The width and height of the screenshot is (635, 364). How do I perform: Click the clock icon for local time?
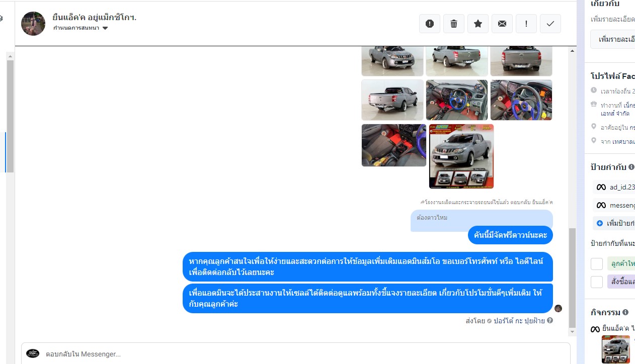[x=594, y=90]
